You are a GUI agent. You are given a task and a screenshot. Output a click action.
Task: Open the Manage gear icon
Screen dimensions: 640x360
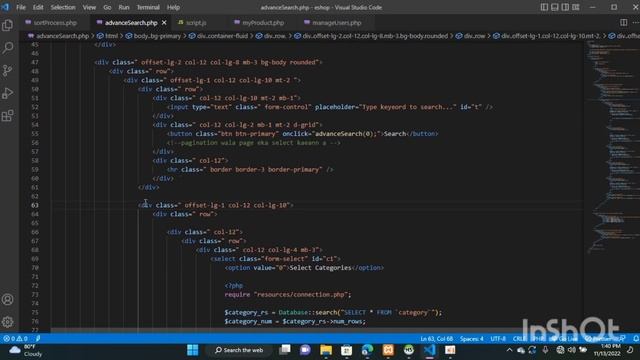[7, 322]
